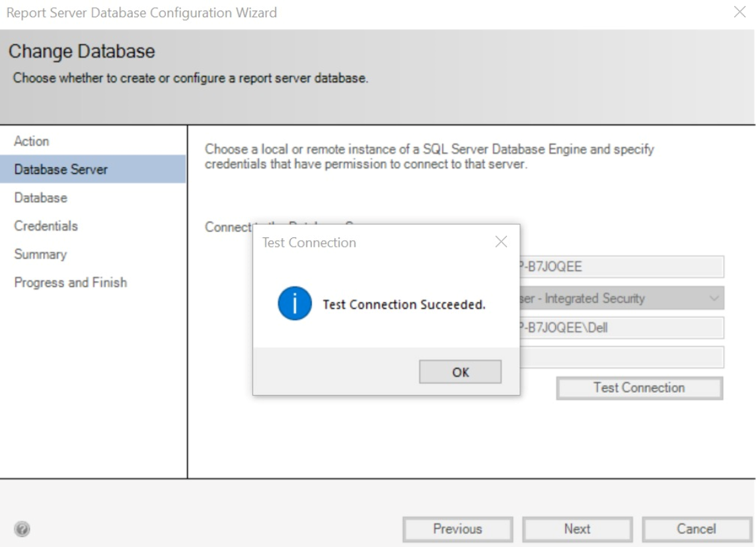Go to the Database Server step
Image resolution: width=756 pixels, height=547 pixels.
tap(61, 169)
